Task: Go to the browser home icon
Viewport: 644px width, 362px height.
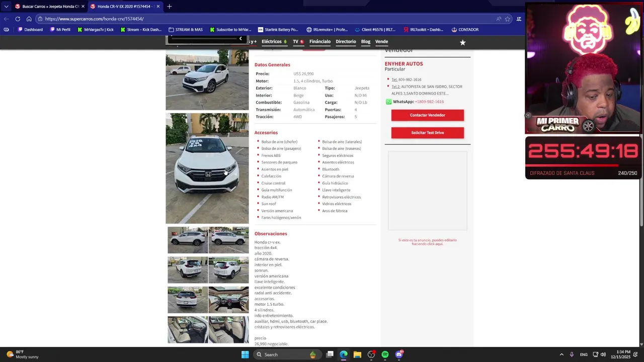Action: click(x=29, y=19)
